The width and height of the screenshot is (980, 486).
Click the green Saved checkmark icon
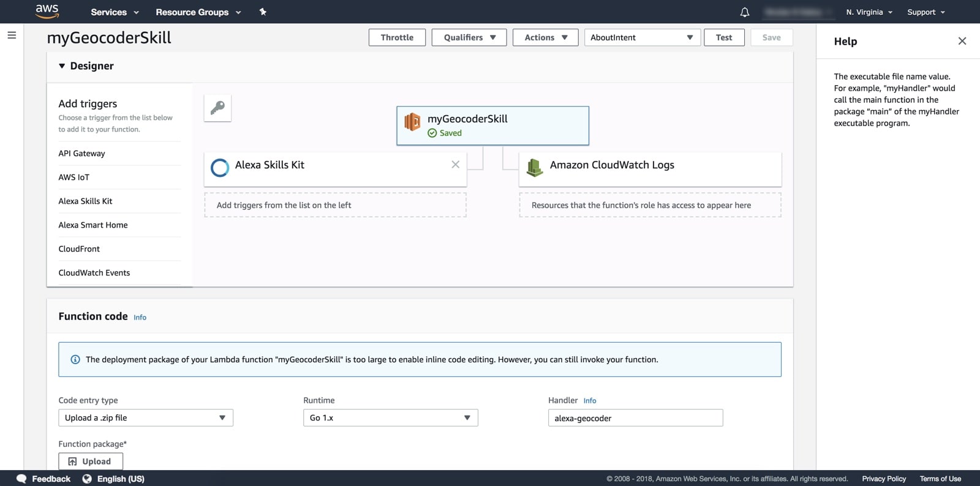pyautogui.click(x=432, y=133)
